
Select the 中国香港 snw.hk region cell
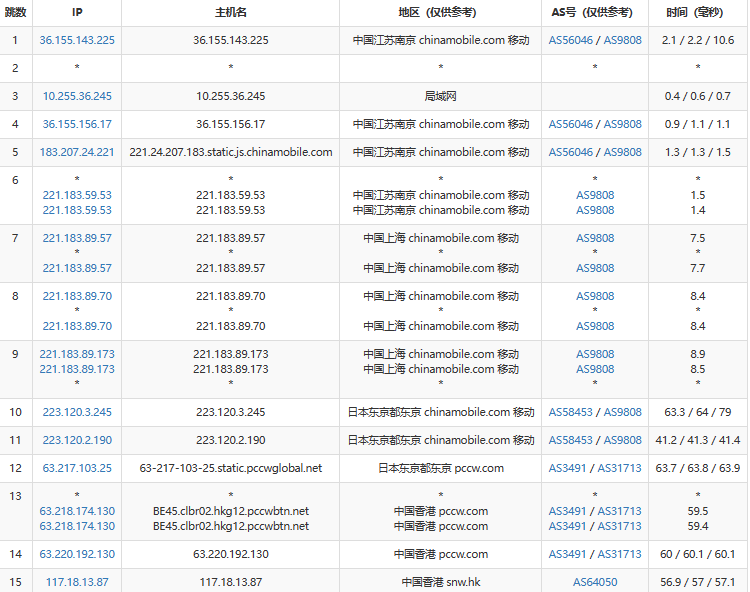coord(441,582)
